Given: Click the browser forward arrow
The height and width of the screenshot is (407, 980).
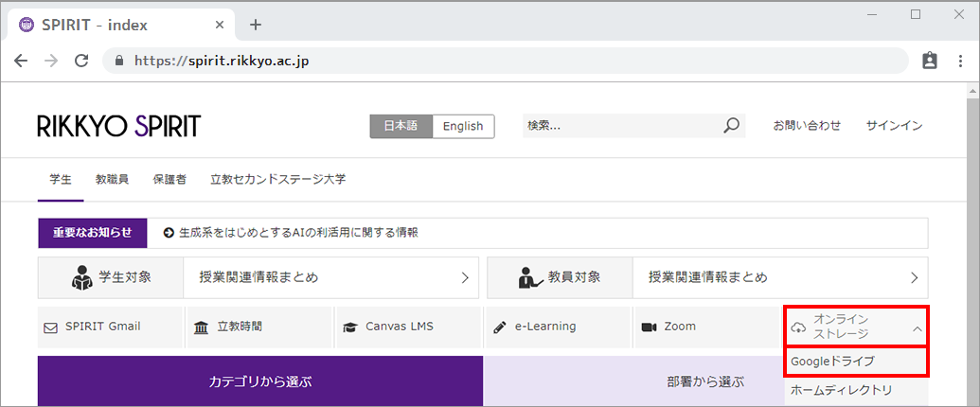Looking at the screenshot, I should 51,61.
